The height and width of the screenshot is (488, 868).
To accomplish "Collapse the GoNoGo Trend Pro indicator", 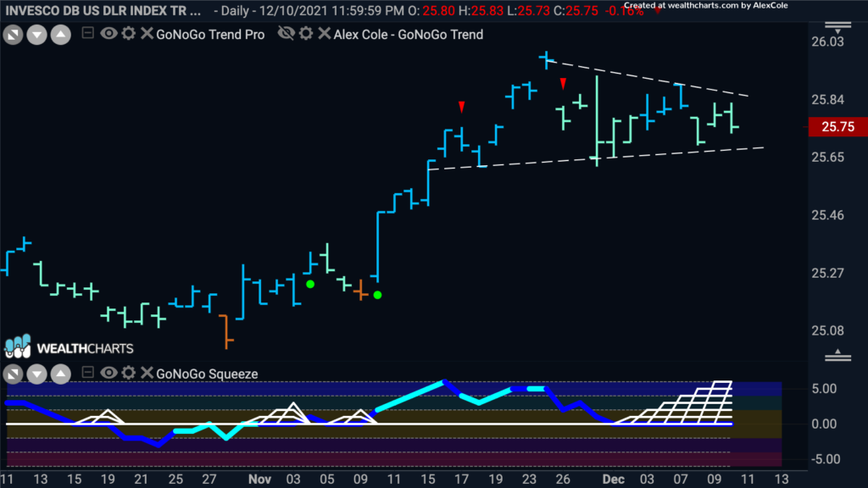I will [x=87, y=33].
